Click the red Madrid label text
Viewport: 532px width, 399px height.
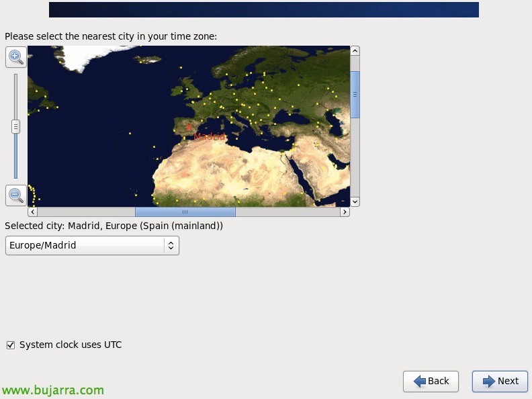point(210,136)
